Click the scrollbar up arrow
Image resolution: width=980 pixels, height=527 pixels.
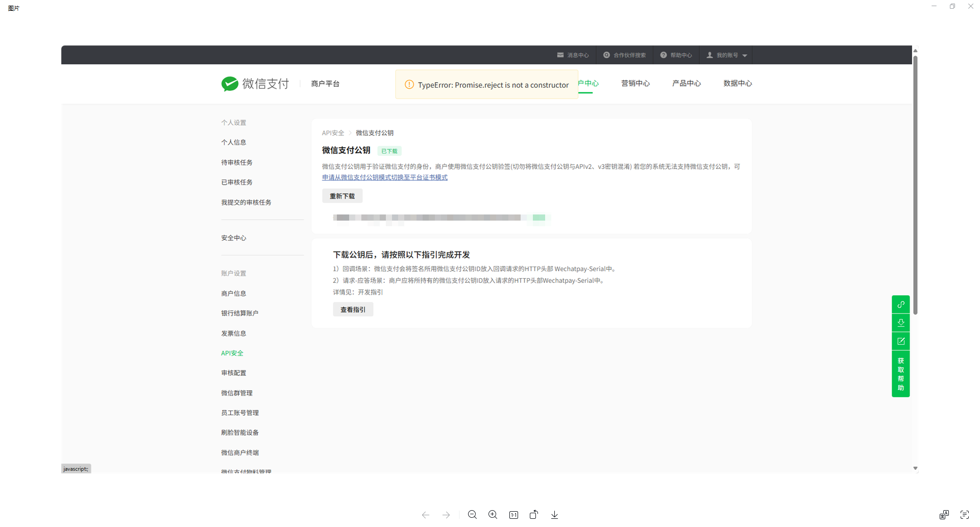916,51
